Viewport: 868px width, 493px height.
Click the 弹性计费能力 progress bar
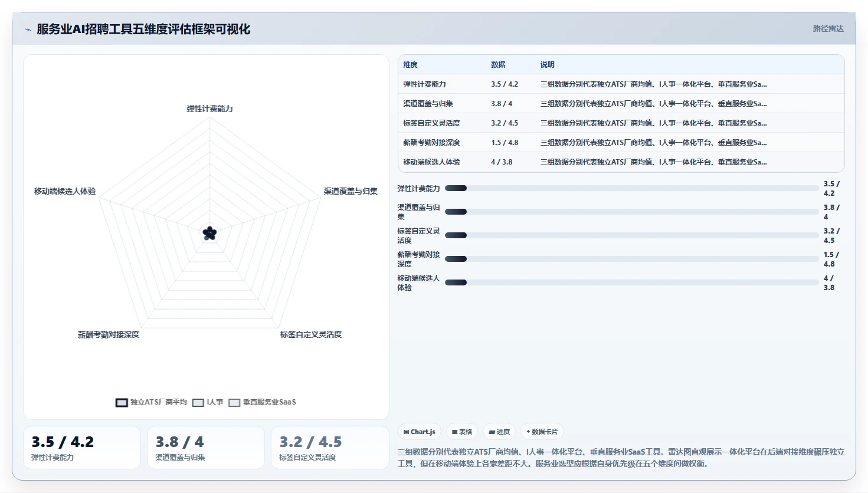click(x=631, y=188)
